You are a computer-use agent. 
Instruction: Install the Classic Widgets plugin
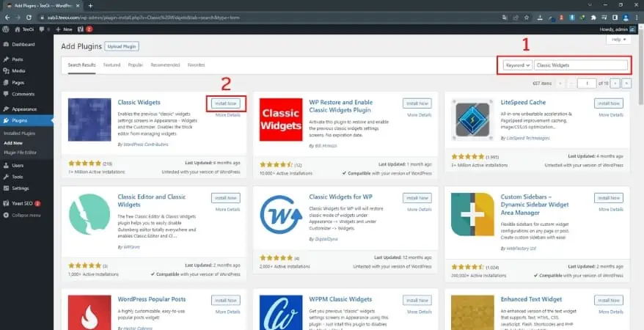pos(226,103)
